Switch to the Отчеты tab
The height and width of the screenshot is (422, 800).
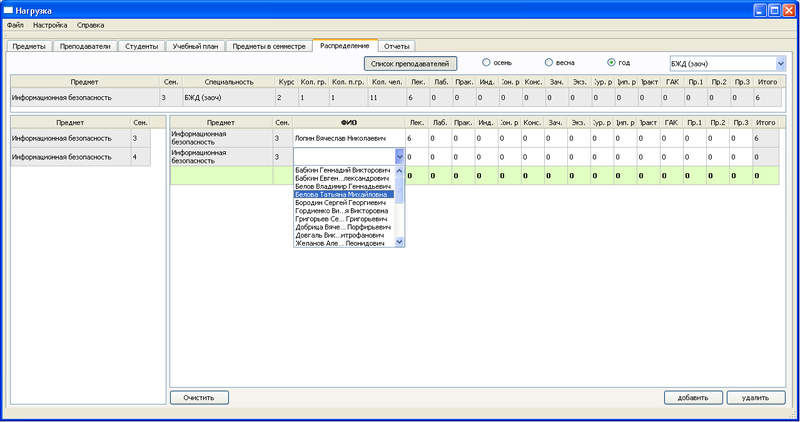[x=396, y=46]
